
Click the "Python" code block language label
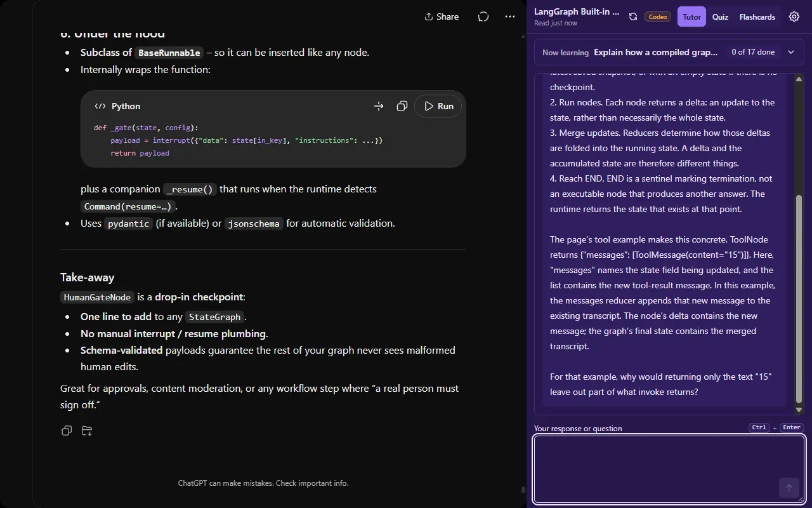pos(126,106)
